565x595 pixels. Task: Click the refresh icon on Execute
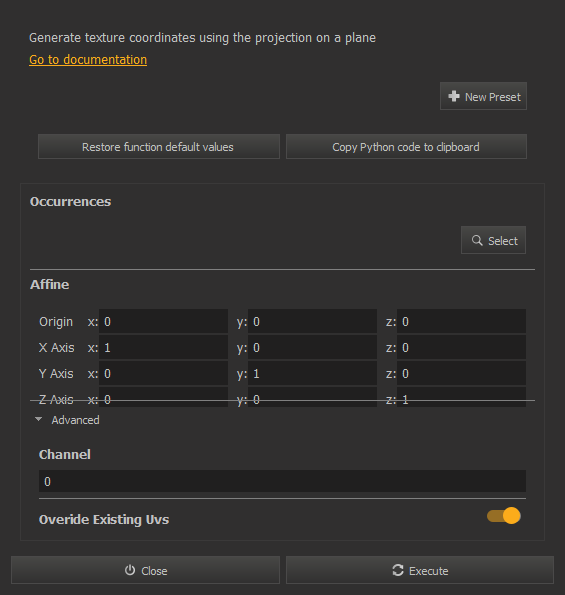click(398, 570)
